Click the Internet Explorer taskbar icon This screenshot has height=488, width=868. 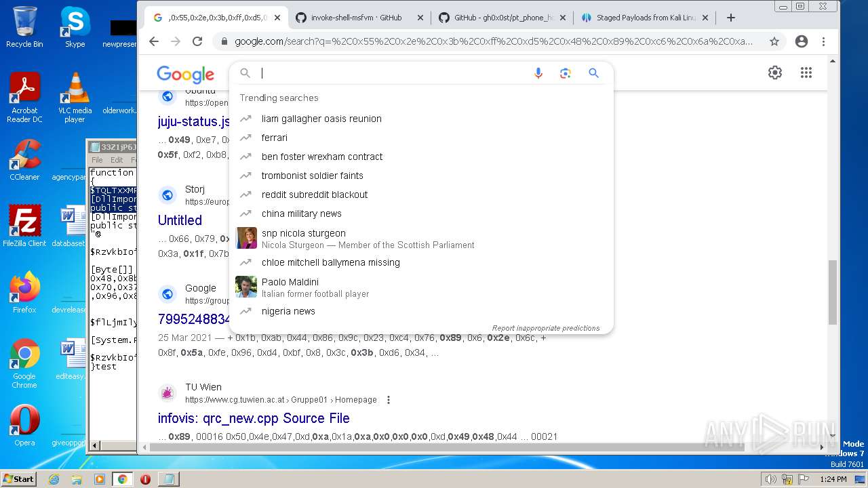[x=54, y=479]
